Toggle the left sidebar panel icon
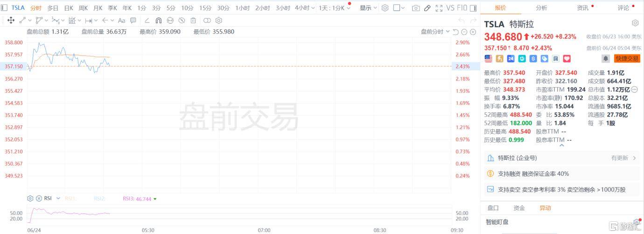This screenshot has height=234, width=644. tap(4, 8)
